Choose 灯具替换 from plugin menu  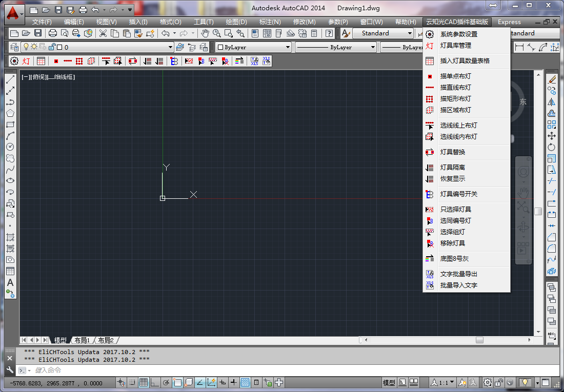tap(467, 152)
